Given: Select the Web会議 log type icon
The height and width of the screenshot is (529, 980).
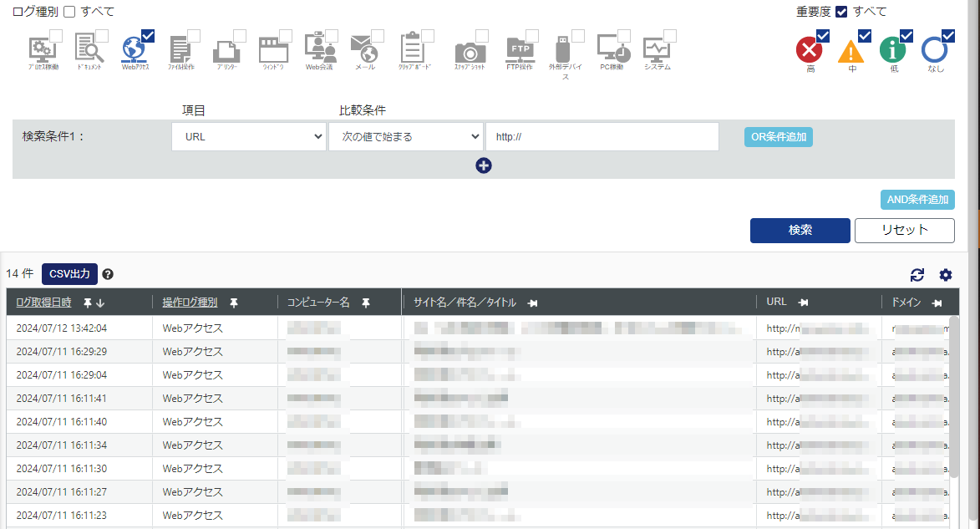Looking at the screenshot, I should tap(319, 48).
